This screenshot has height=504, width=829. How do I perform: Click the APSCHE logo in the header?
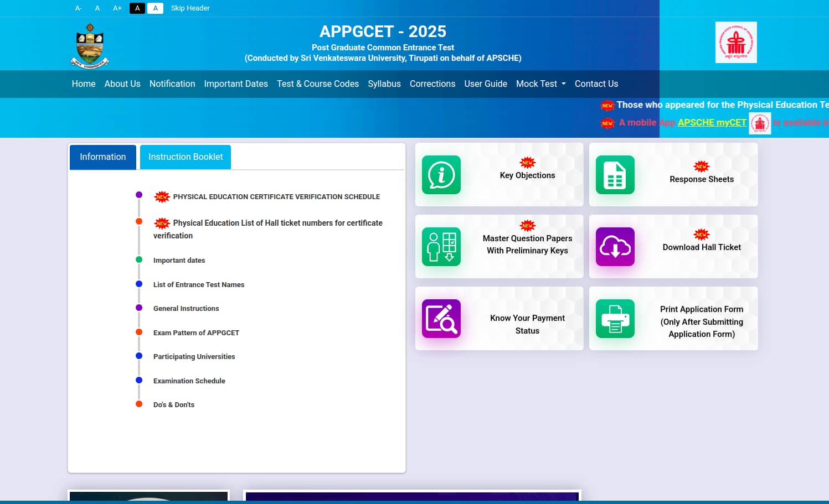click(x=736, y=43)
